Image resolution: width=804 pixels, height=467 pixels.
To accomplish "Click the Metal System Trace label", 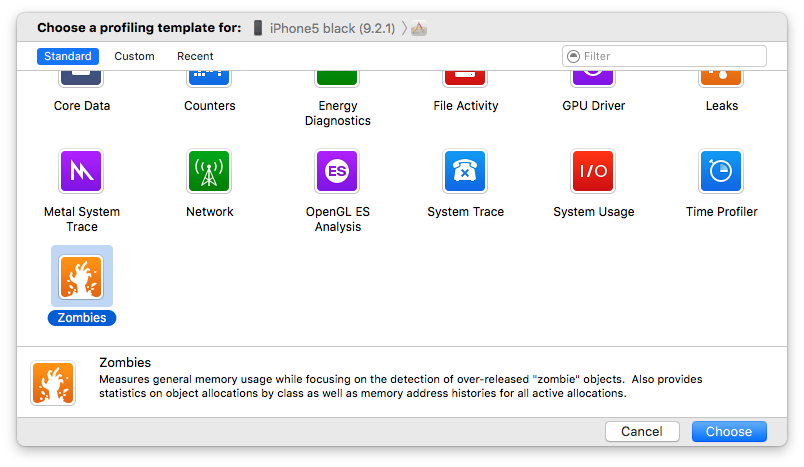I will pyautogui.click(x=82, y=219).
